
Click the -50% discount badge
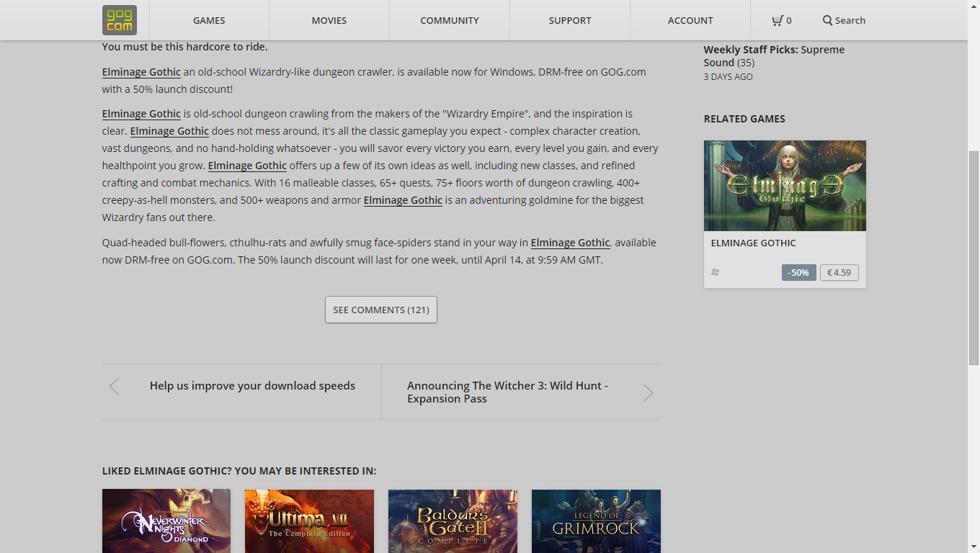[x=798, y=272]
